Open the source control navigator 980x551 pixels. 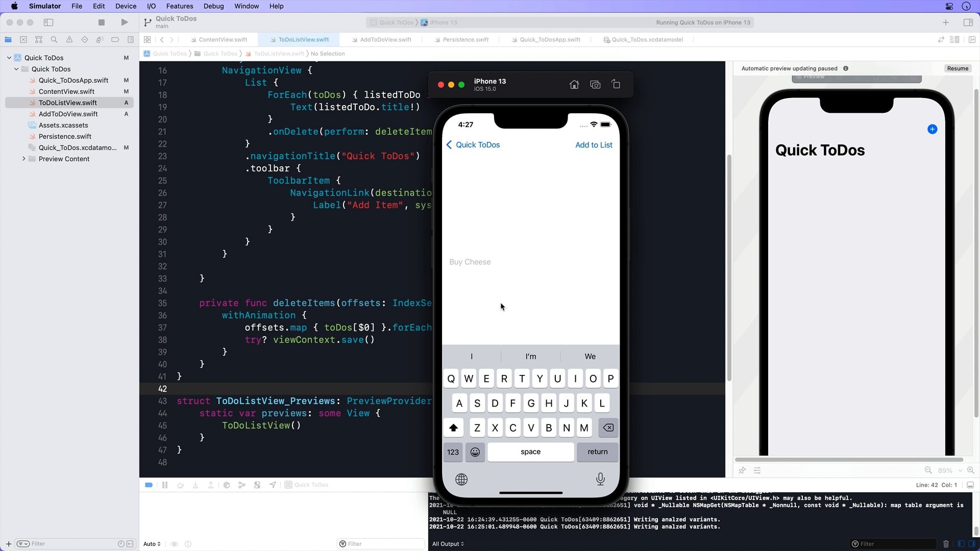[23, 40]
